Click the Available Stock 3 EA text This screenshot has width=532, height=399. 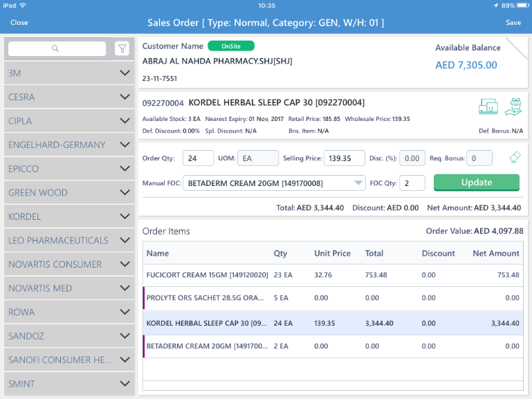click(171, 119)
